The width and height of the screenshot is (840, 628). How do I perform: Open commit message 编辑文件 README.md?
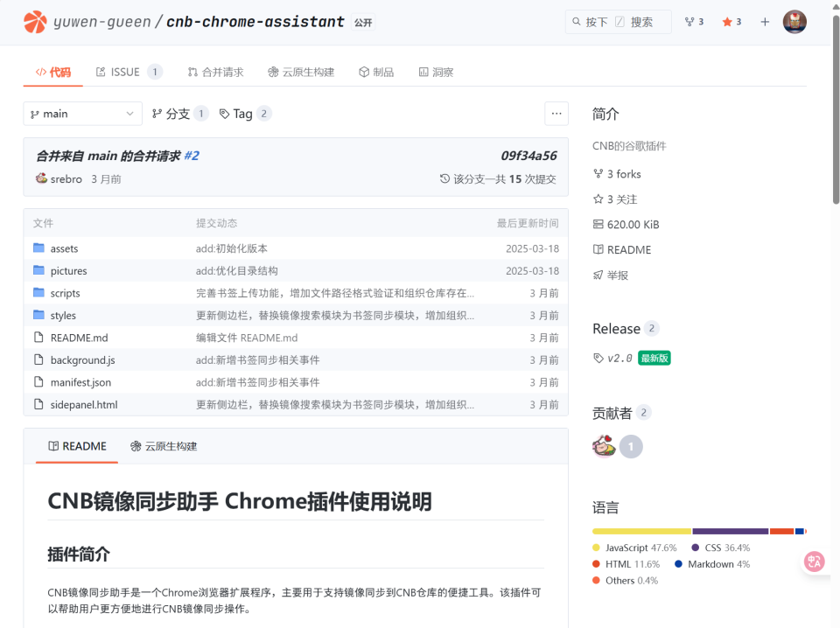247,338
